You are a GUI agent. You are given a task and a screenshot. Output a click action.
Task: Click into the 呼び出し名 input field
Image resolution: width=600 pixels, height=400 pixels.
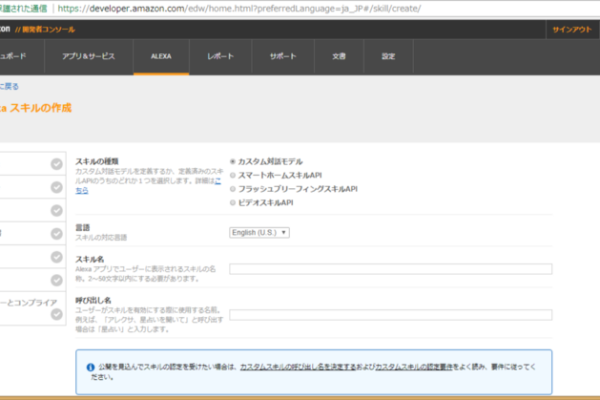pyautogui.click(x=390, y=314)
